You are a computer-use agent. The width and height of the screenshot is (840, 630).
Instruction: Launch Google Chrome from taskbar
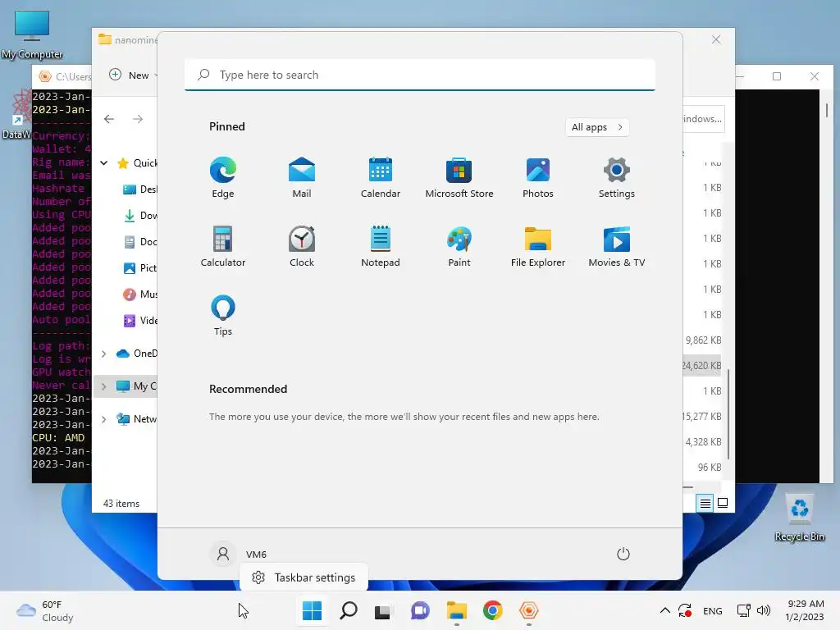point(492,610)
